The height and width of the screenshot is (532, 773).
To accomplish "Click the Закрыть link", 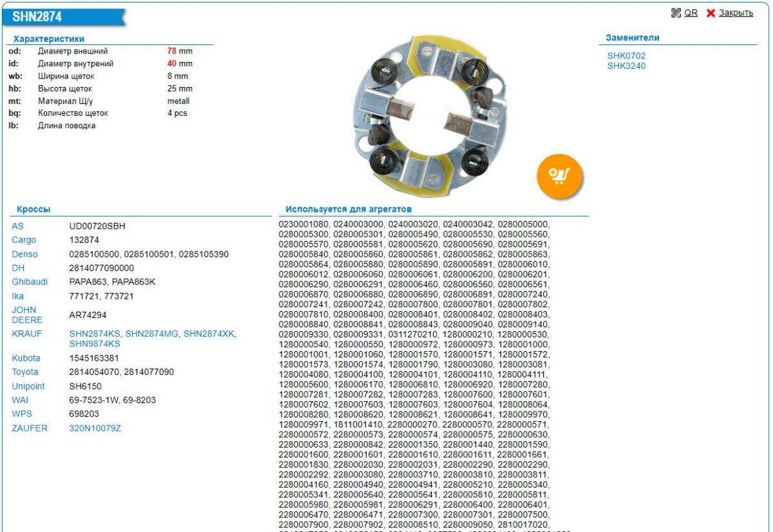I will click(x=736, y=13).
